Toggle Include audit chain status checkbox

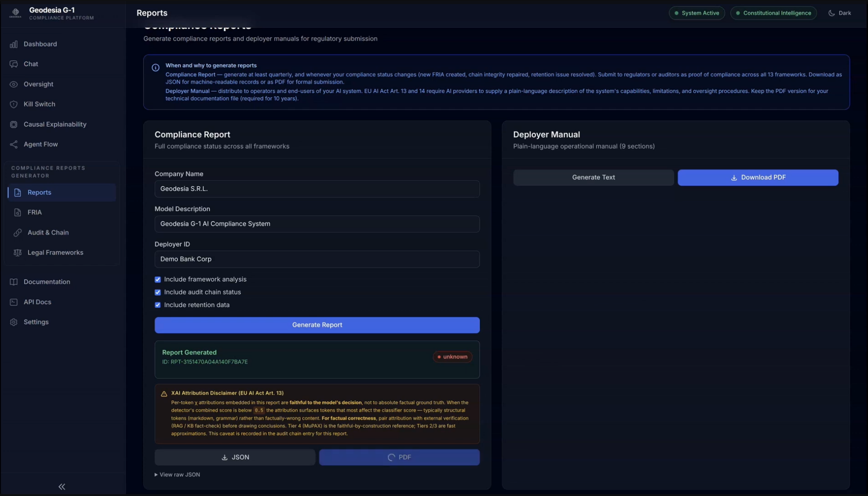tap(157, 293)
